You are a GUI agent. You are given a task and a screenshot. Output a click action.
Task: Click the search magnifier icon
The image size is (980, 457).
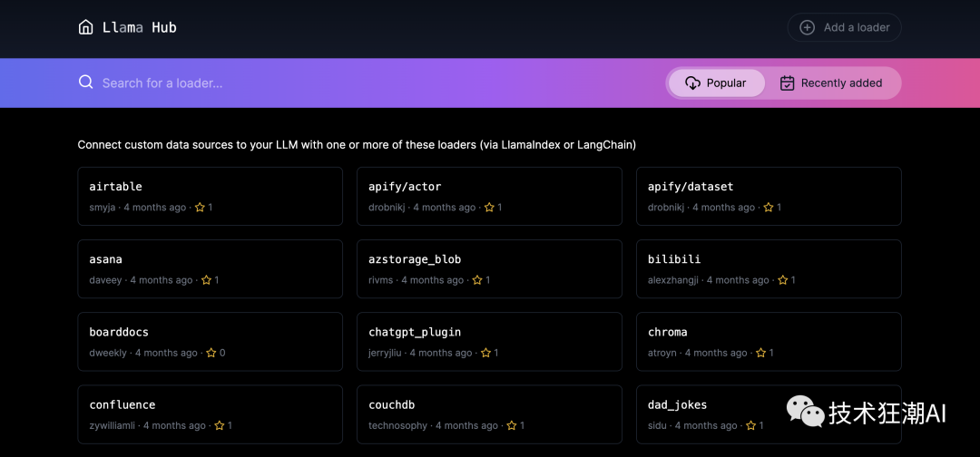(x=86, y=83)
